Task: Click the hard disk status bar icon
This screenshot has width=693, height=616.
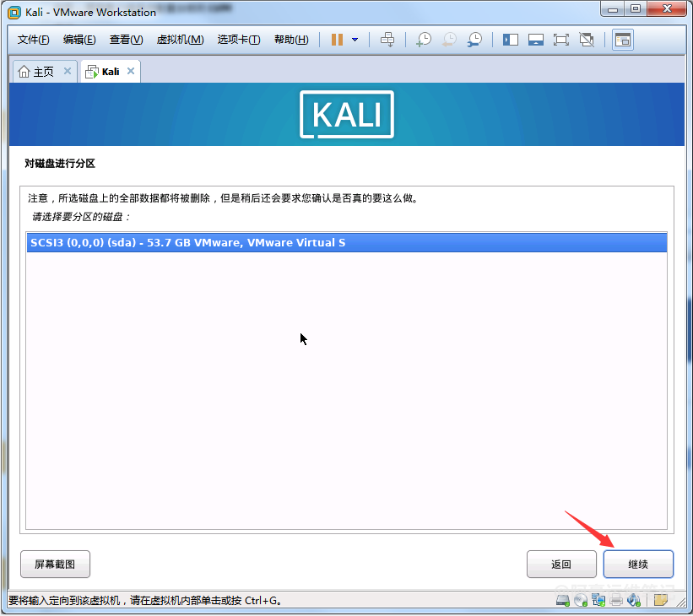Action: point(562,601)
